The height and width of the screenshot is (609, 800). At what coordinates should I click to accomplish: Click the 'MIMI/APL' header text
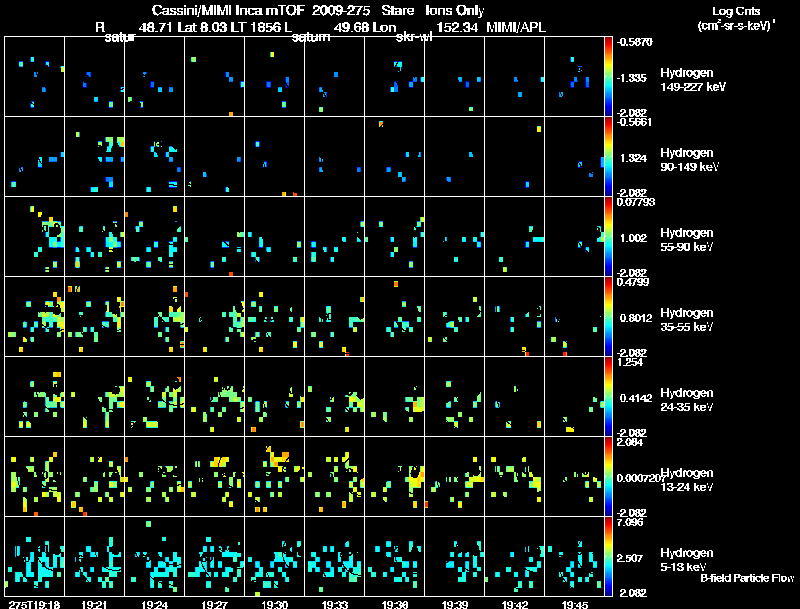[x=516, y=27]
